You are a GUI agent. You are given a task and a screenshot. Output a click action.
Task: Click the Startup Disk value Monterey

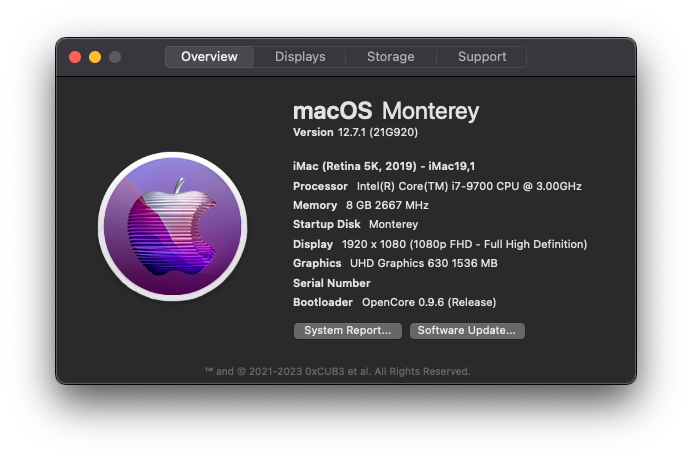[393, 225]
